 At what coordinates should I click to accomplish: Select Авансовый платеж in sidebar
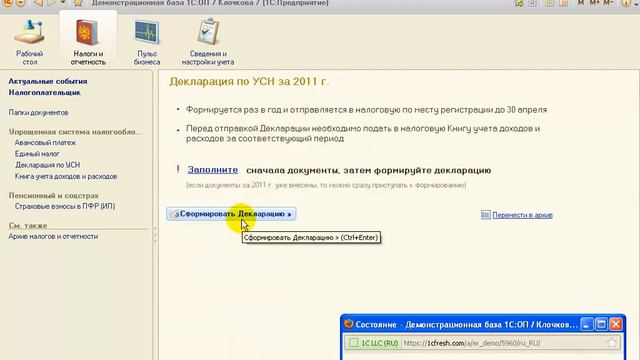tap(45, 143)
